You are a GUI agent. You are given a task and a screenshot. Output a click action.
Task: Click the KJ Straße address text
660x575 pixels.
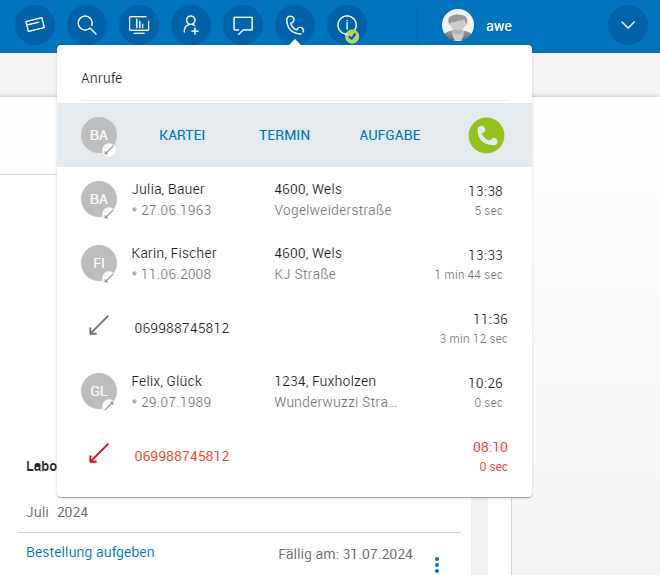tap(305, 274)
